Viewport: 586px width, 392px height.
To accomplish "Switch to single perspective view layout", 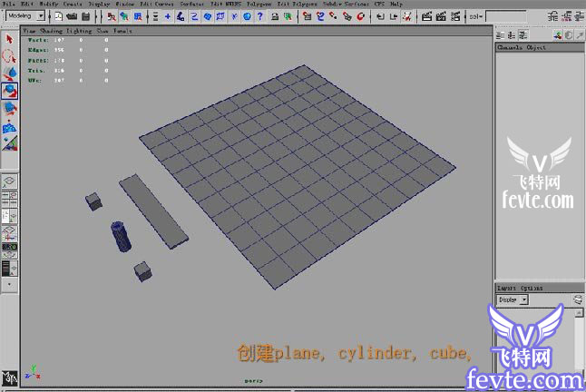I will (9, 181).
